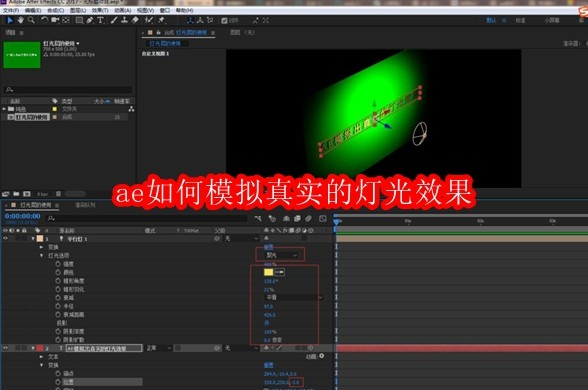This screenshot has height=390, width=588.
Task: Toggle the Draft 3D icon
Action: tap(272, 218)
